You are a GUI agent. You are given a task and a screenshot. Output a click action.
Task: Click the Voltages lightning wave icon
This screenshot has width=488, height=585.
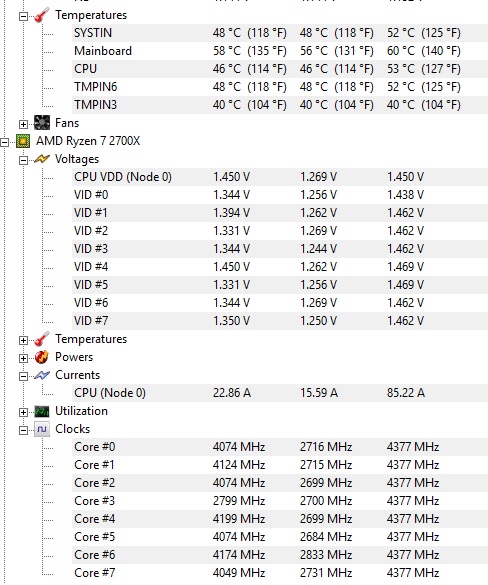pos(42,159)
